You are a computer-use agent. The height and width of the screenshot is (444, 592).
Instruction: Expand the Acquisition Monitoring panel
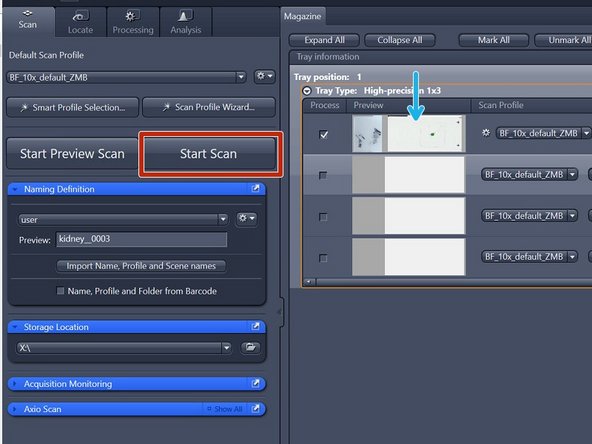pos(15,384)
